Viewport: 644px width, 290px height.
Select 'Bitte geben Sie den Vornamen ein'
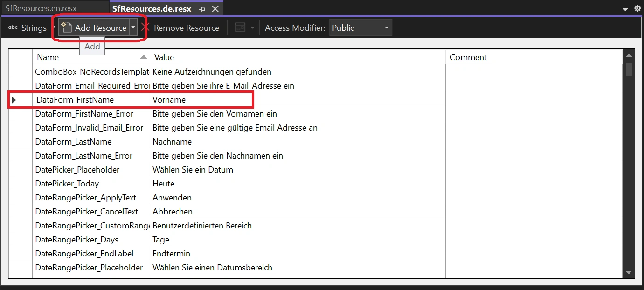point(298,114)
